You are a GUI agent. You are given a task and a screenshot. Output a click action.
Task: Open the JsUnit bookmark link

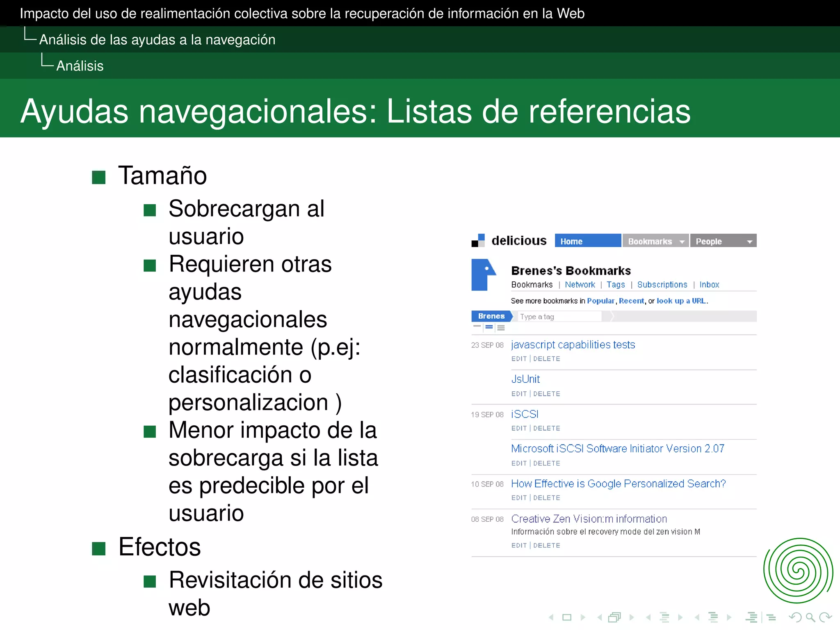[x=525, y=379]
